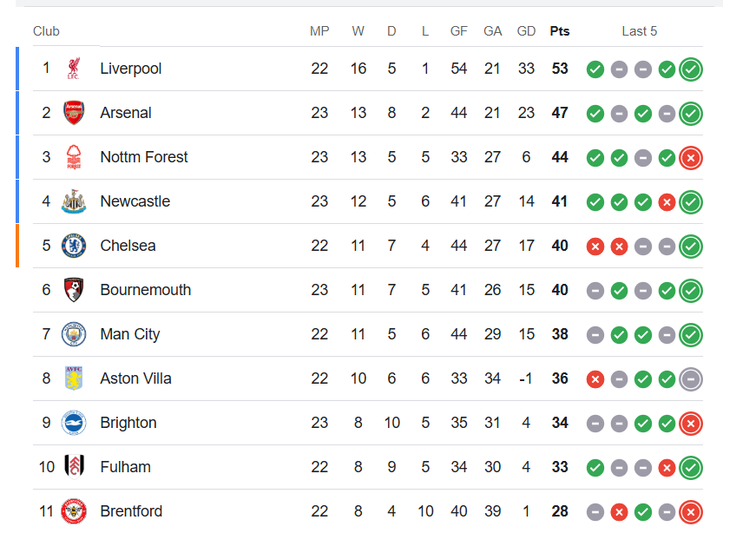The width and height of the screenshot is (756, 533).
Task: Click the Man City crest icon
Action: (x=74, y=334)
